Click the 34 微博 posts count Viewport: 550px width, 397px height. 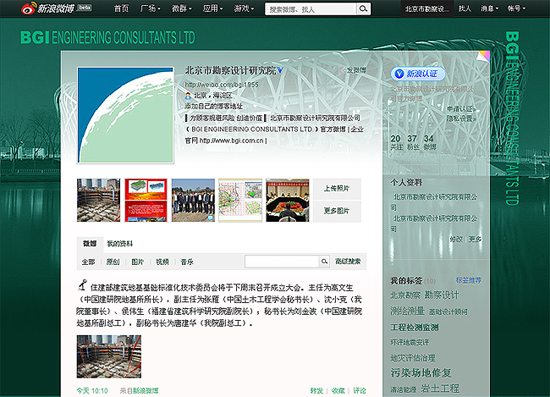pos(430,142)
